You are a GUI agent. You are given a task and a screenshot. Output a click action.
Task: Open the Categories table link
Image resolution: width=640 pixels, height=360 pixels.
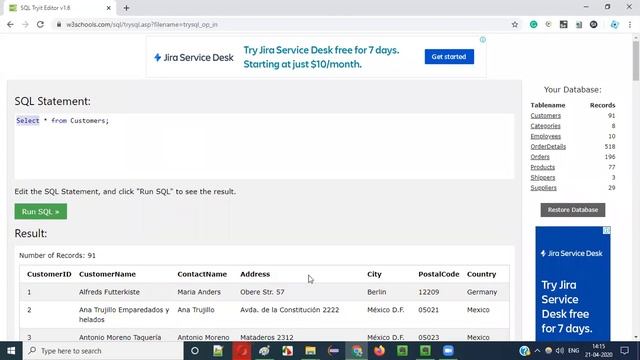[x=545, y=126]
